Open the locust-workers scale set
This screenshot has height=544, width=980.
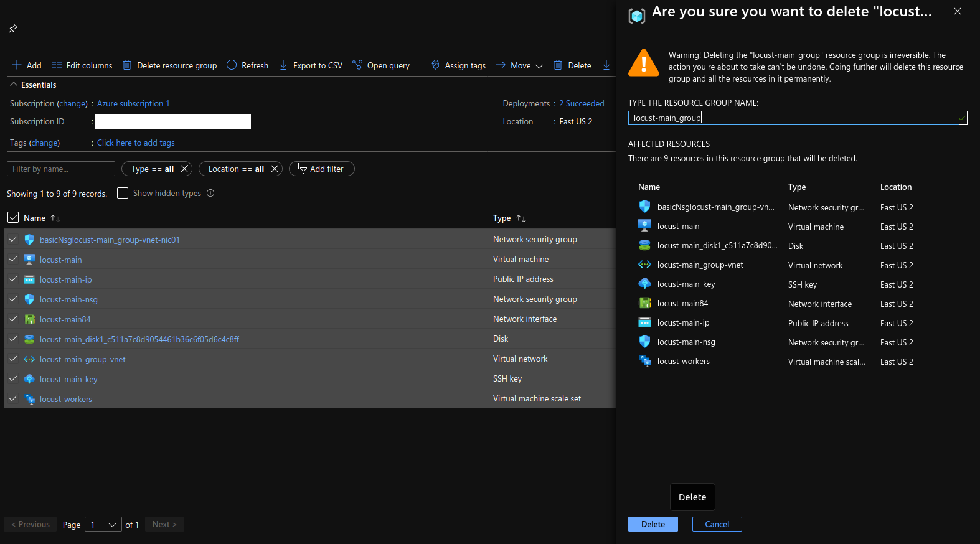point(66,399)
